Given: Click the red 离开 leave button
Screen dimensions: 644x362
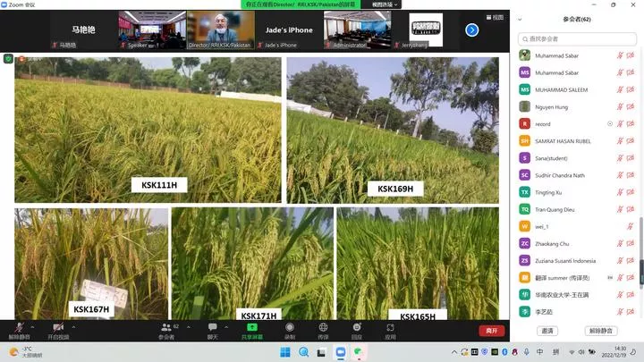Looking at the screenshot, I should (491, 331).
